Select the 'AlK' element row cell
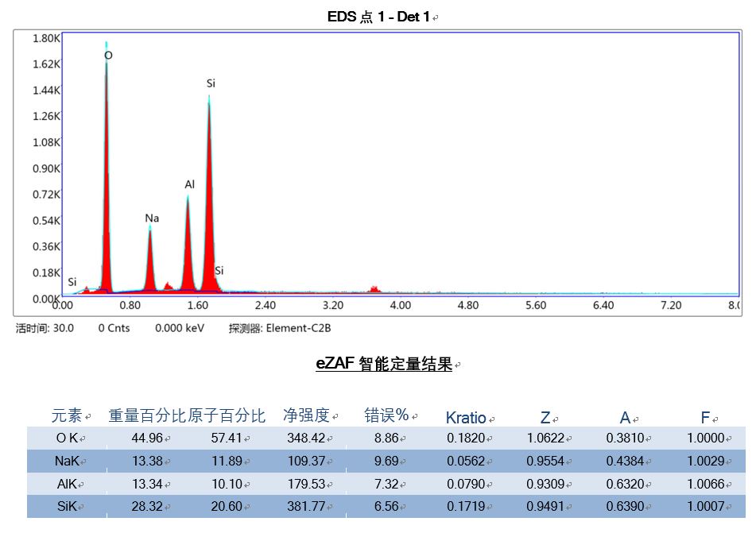The width and height of the screenshot is (756, 533). coord(67,484)
